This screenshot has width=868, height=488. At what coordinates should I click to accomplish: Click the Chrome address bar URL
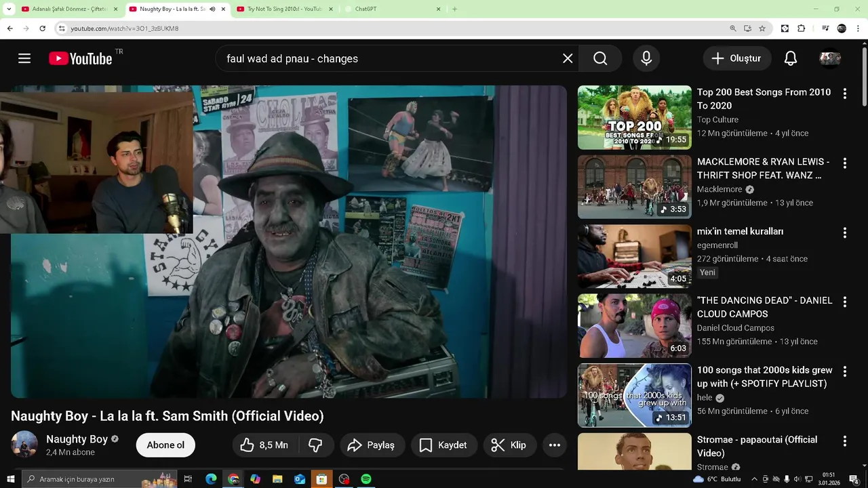click(124, 28)
